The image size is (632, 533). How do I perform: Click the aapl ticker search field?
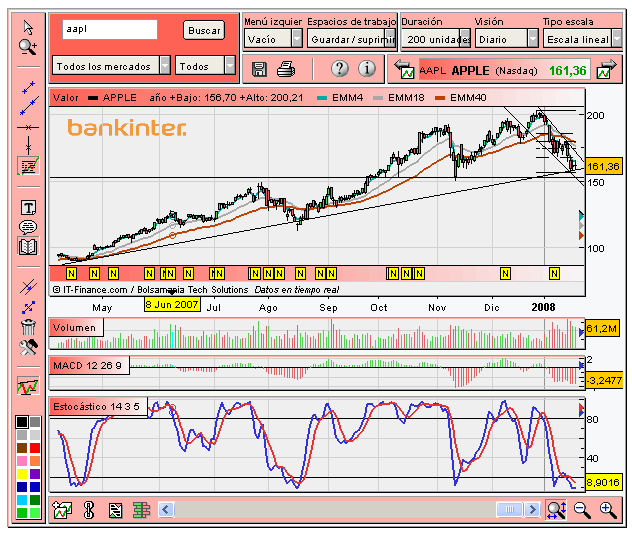pyautogui.click(x=110, y=29)
